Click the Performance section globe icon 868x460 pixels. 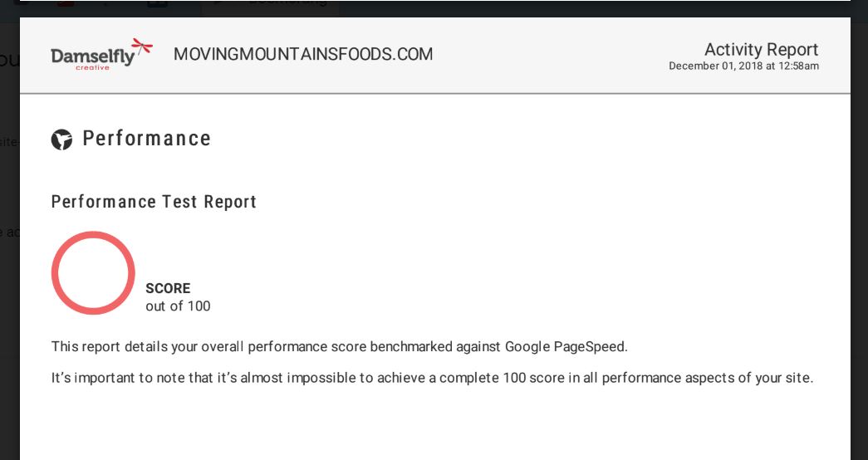[62, 139]
